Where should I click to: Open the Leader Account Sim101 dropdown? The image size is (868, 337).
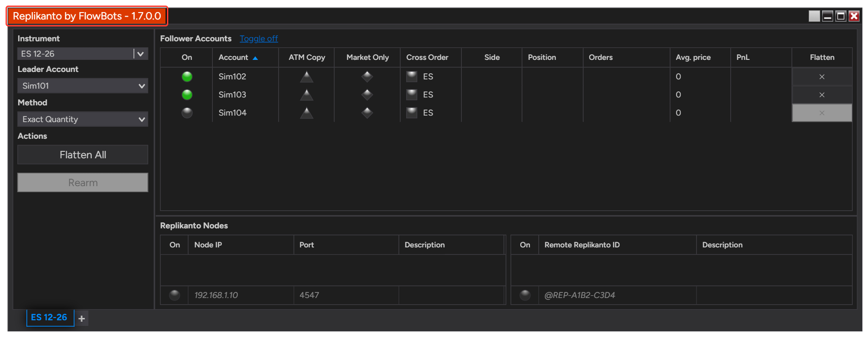[x=83, y=86]
